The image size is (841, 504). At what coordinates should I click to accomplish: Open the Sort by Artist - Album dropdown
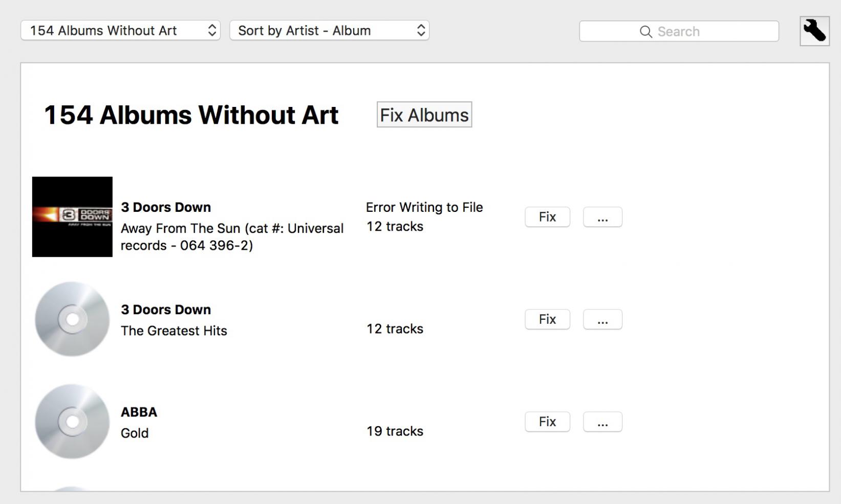(x=329, y=31)
